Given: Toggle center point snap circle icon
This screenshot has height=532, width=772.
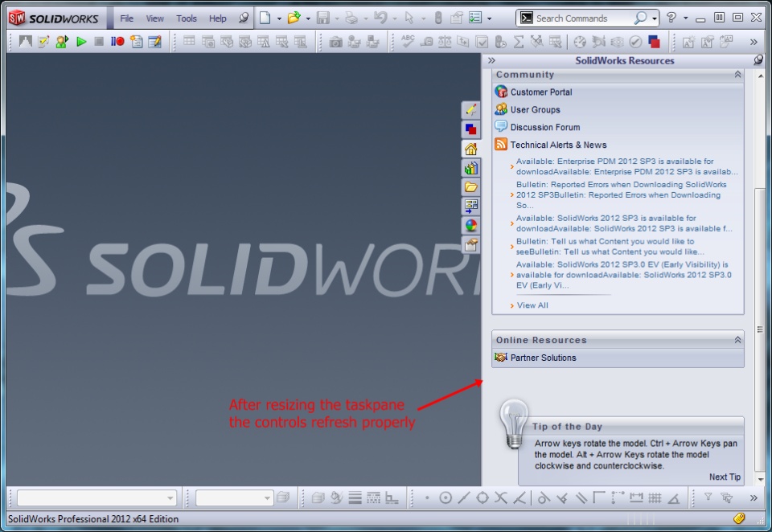Looking at the screenshot, I should coord(445,498).
